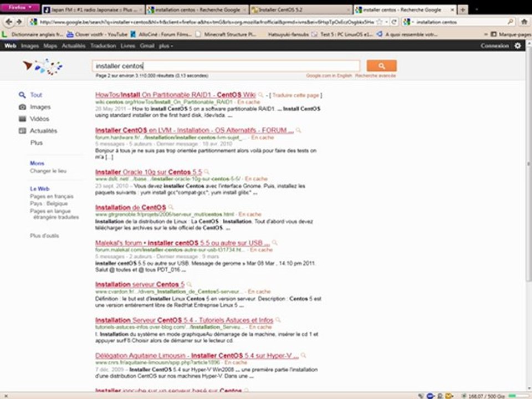Viewport: 532px width, 399px height.
Task: Expand the plus dropdown in Google bar
Action: coord(166,46)
